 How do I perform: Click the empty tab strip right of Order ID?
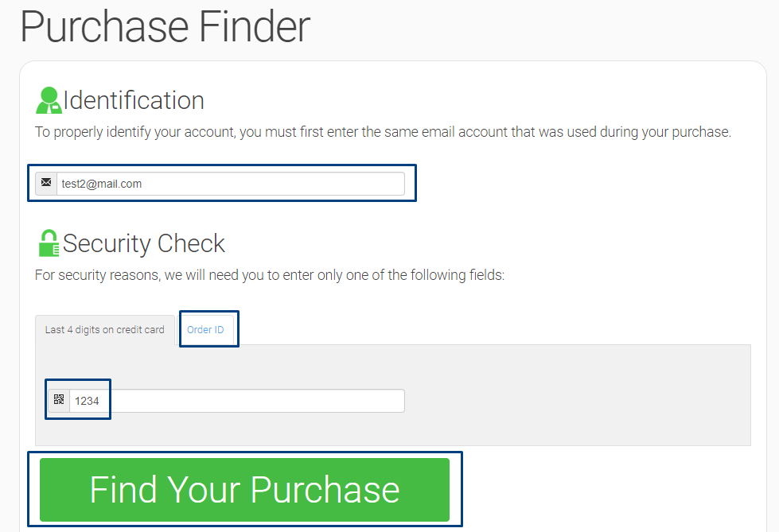point(493,330)
